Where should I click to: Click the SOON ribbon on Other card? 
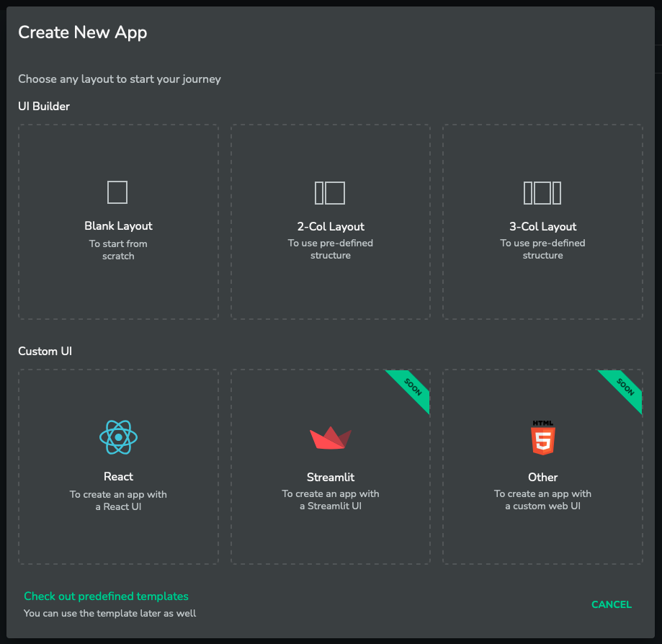click(624, 388)
